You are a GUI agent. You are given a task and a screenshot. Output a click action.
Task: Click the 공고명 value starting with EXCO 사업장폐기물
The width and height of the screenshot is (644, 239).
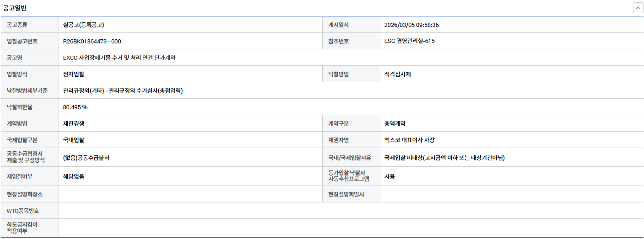[x=119, y=58]
